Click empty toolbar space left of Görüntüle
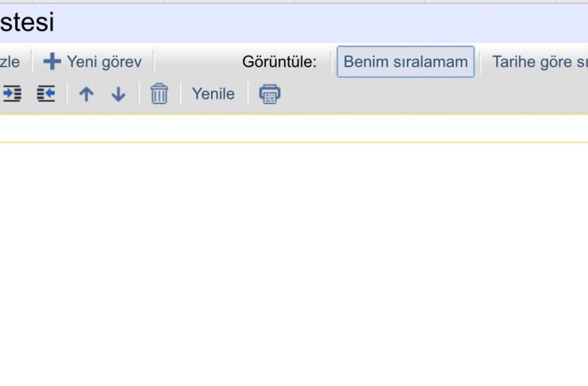The height and width of the screenshot is (386, 588). [198, 62]
